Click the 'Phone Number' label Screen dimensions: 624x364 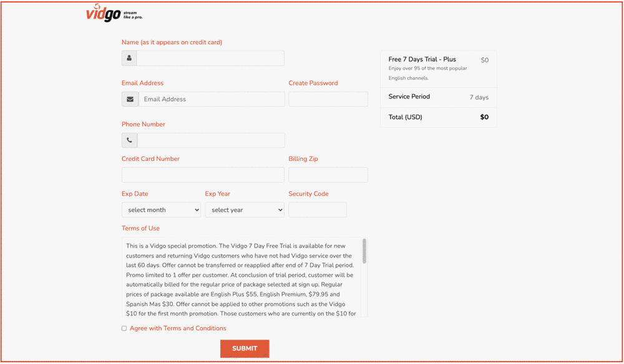pos(144,125)
